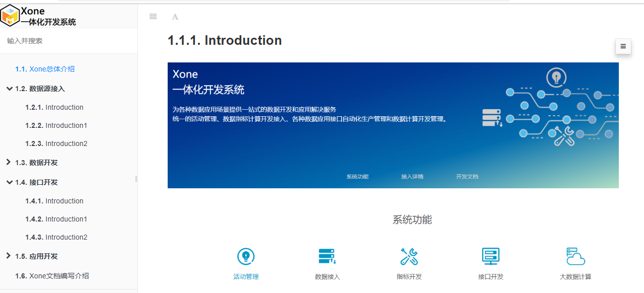Open 1.2. 数据源接入 section

(40, 89)
